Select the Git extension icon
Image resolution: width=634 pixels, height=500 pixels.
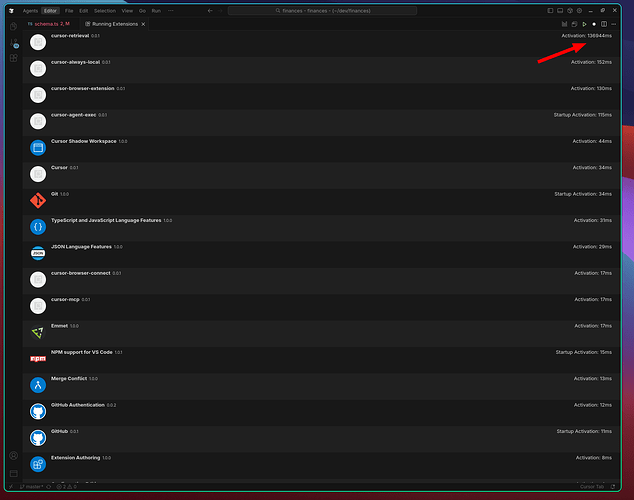(x=38, y=200)
